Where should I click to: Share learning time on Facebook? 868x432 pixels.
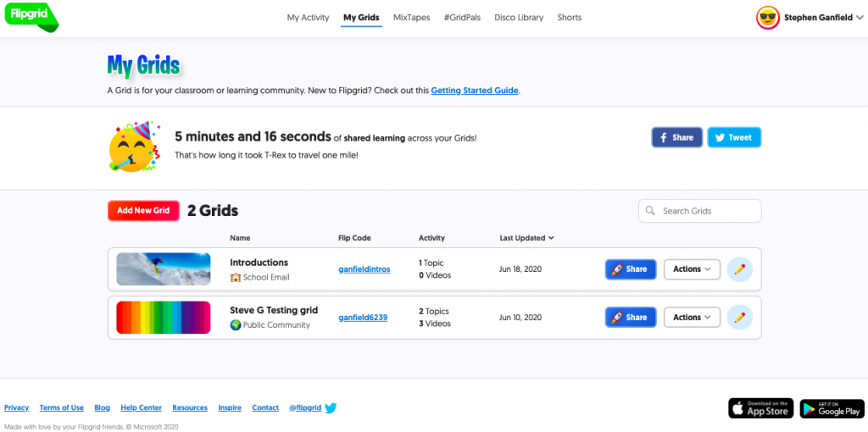[x=676, y=137]
